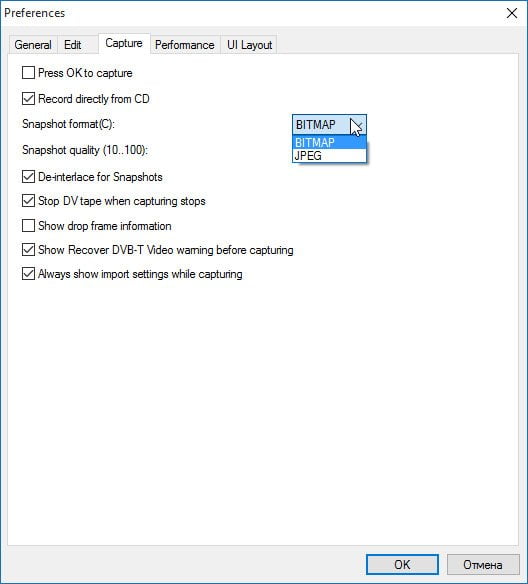Uncheck Always show import settings while capturing

pos(28,274)
